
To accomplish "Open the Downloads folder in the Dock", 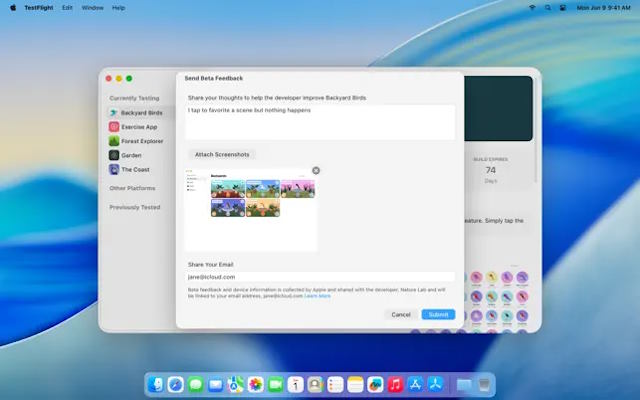I will pyautogui.click(x=464, y=384).
